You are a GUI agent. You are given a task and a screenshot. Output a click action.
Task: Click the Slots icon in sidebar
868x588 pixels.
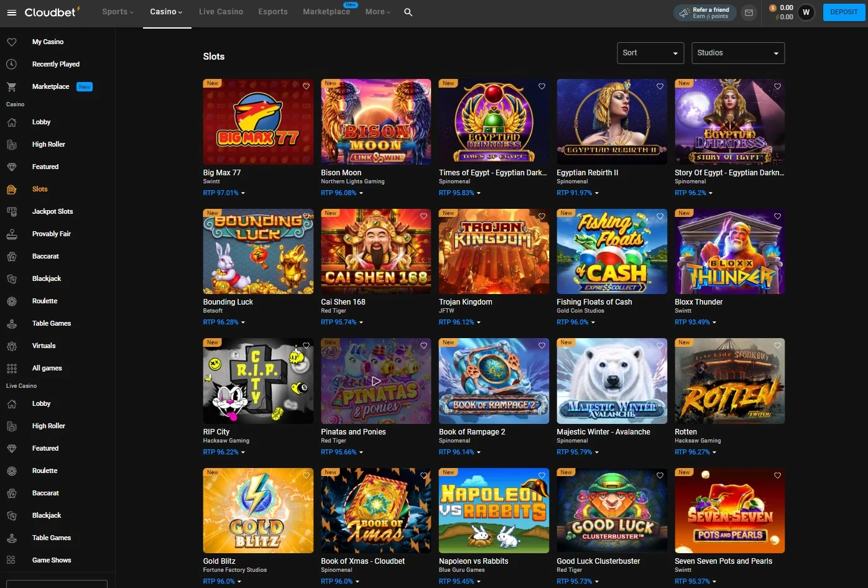point(11,189)
